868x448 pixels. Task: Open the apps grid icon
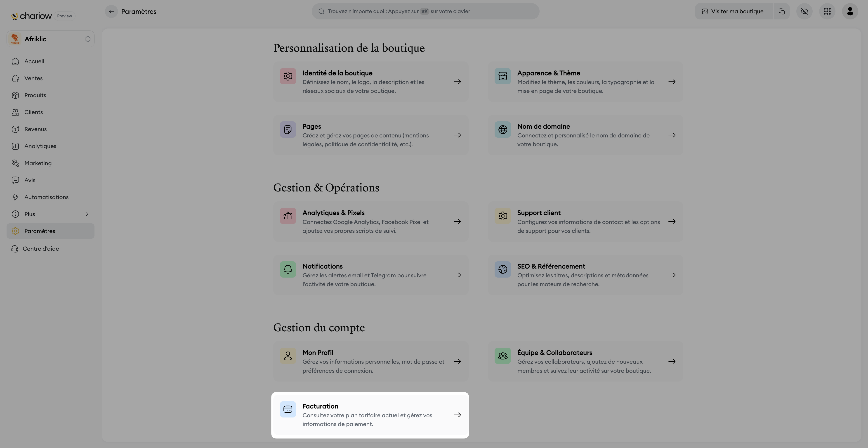[827, 12]
